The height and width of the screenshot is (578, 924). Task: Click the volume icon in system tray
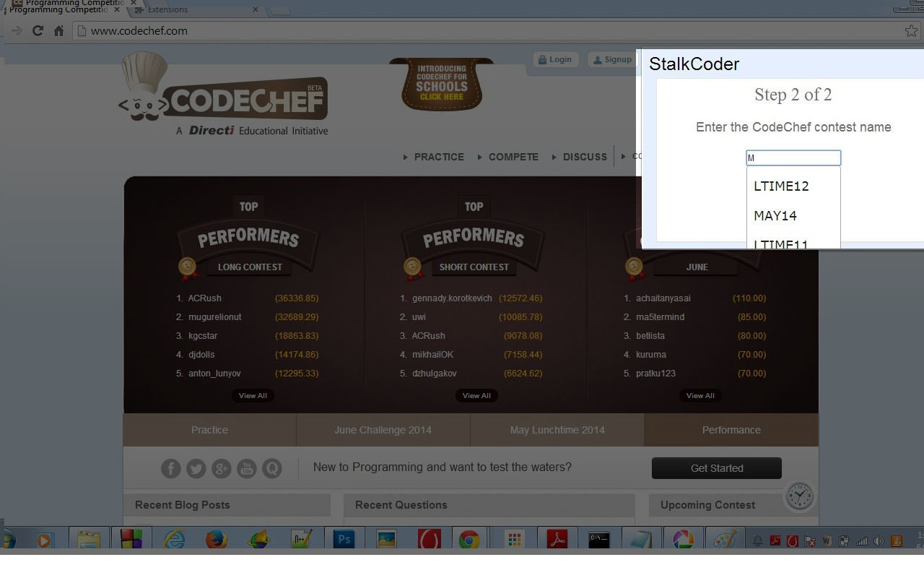(x=879, y=540)
